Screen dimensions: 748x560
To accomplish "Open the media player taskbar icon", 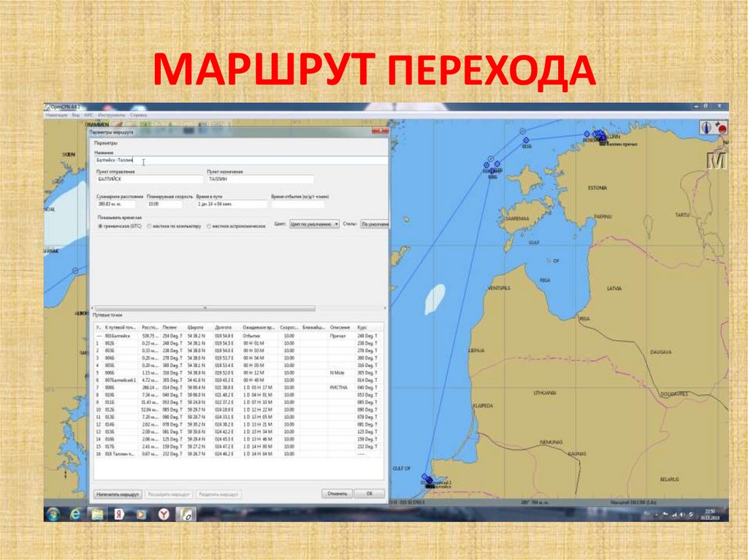I will point(141,514).
